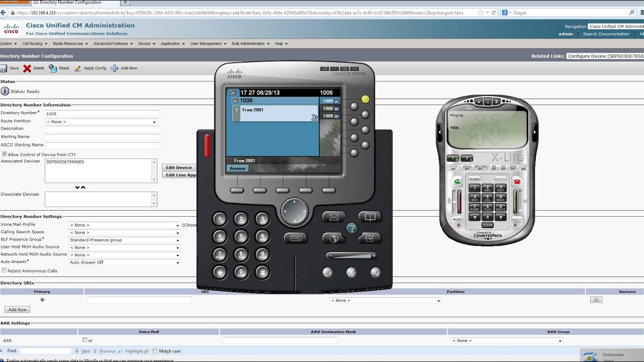This screenshot has width=644, height=362.
Task: Open the Device menu
Action: 146,44
